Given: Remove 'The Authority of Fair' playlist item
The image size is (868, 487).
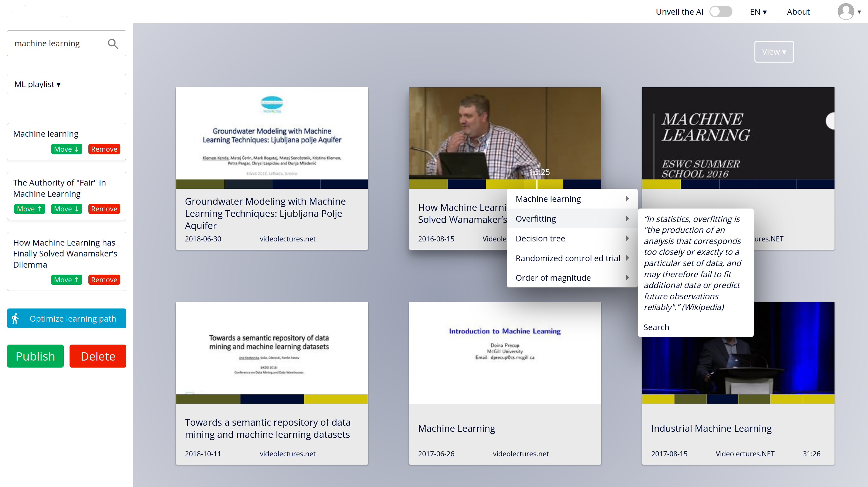Looking at the screenshot, I should [104, 209].
